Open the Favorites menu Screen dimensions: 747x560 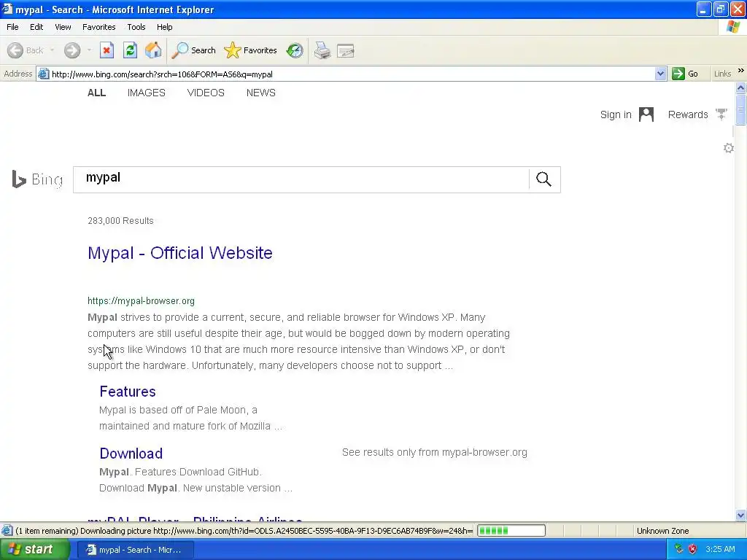[x=99, y=27]
